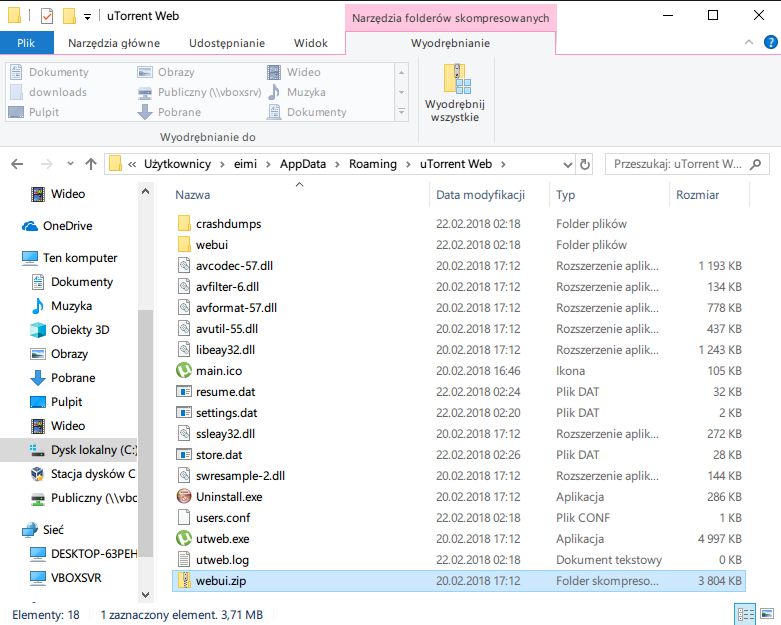Click the utweb.log text document icon
This screenshot has width=781, height=625.
184,559
